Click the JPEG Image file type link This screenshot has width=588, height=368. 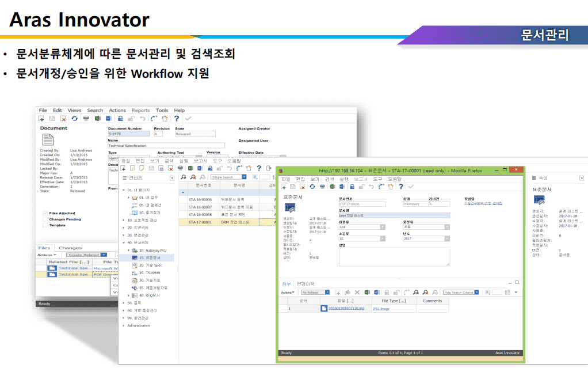tap(381, 309)
